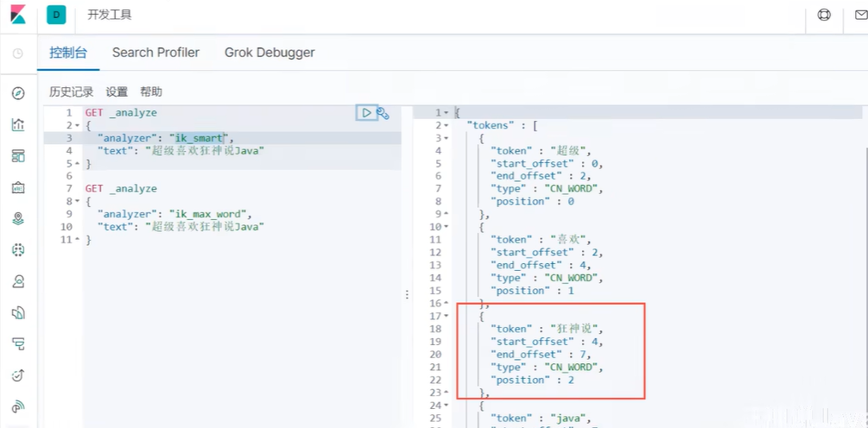Collapse the first GET _analyze request body at line 2

(77, 126)
